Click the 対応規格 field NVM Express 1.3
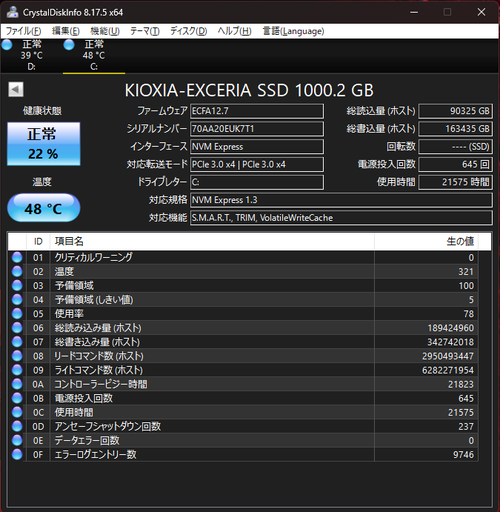500x512 pixels. point(341,200)
